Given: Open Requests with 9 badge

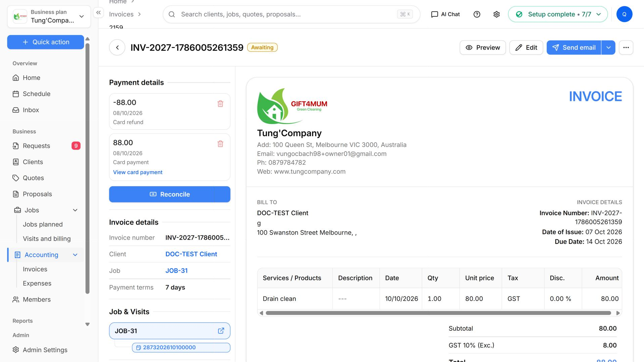Looking at the screenshot, I should (x=45, y=146).
